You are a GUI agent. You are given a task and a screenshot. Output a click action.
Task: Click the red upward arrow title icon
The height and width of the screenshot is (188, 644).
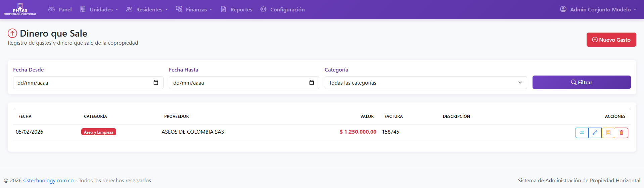pos(12,33)
